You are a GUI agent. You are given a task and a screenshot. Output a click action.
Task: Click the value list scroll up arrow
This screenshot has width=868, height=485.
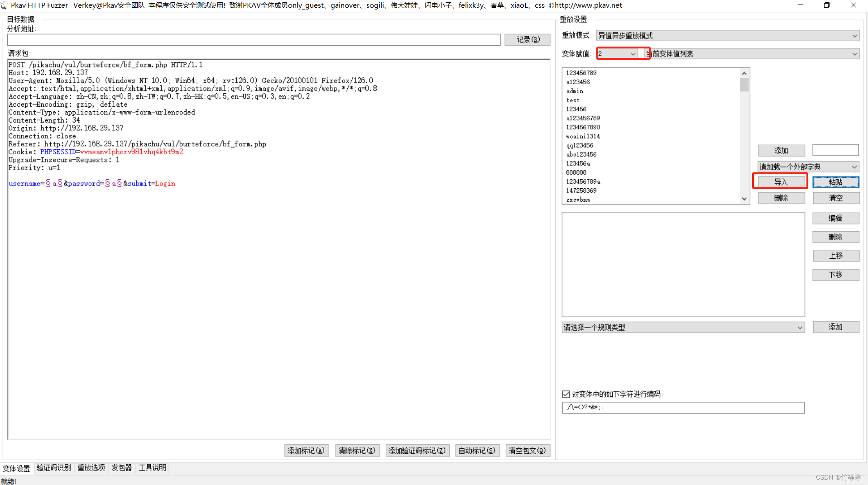[x=744, y=73]
